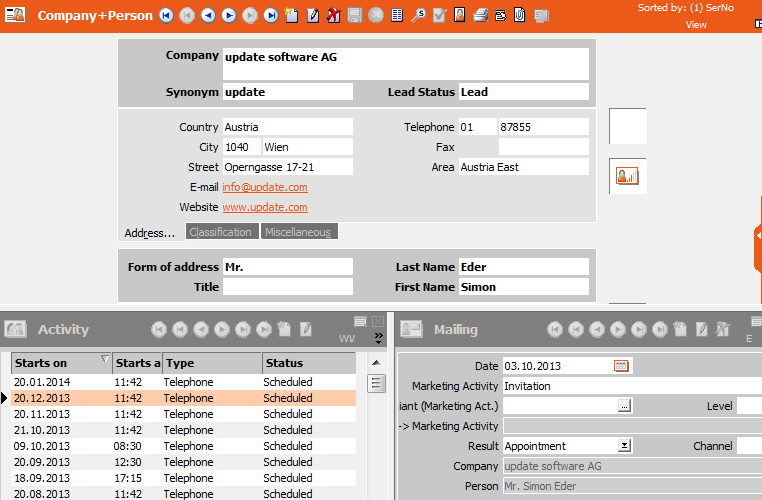Go to first Company+Person record
Screen dimensions: 762x500
click(166, 15)
